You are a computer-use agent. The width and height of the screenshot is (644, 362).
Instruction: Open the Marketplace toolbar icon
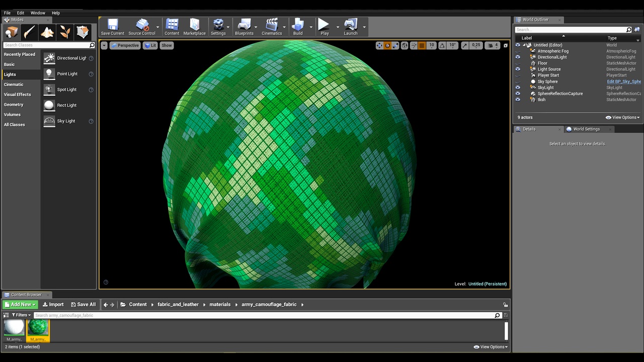pos(194,27)
